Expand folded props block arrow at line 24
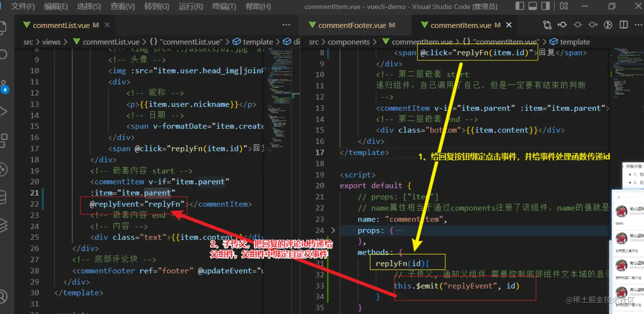Viewport: 644px width, 314px height. pos(333,230)
